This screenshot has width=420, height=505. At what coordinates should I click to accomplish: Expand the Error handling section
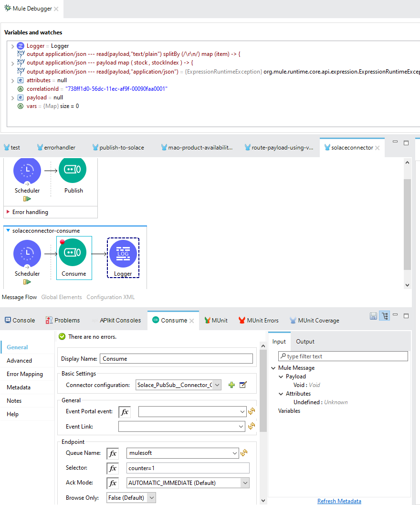coord(8,212)
